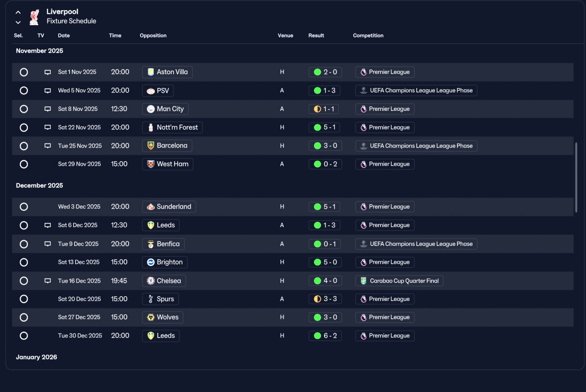Click the West Ham club badge
Image resolution: width=586 pixels, height=392 pixels.
[x=151, y=164]
